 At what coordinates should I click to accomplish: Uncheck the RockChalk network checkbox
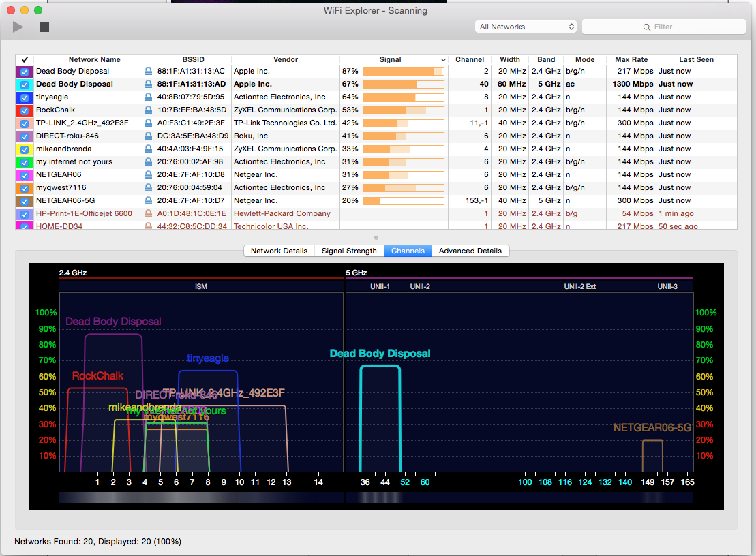(x=25, y=110)
